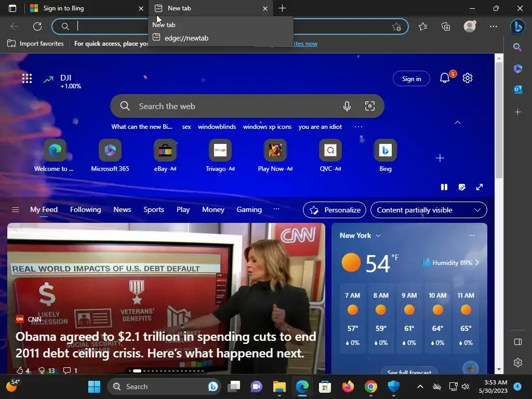
Task: Launch File Explorer from taskbar
Action: point(279,387)
